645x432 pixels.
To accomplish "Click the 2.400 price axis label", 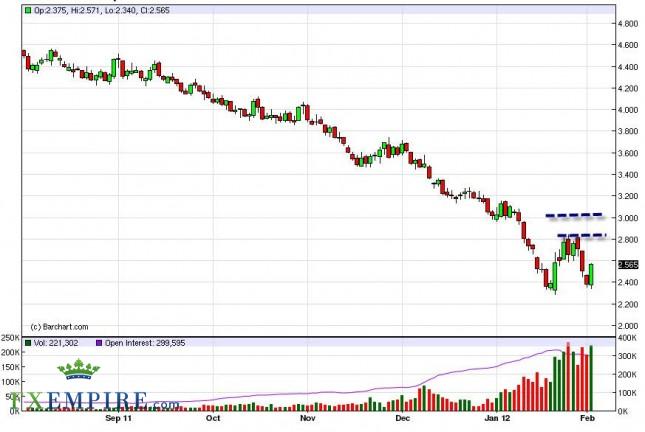I will point(628,282).
